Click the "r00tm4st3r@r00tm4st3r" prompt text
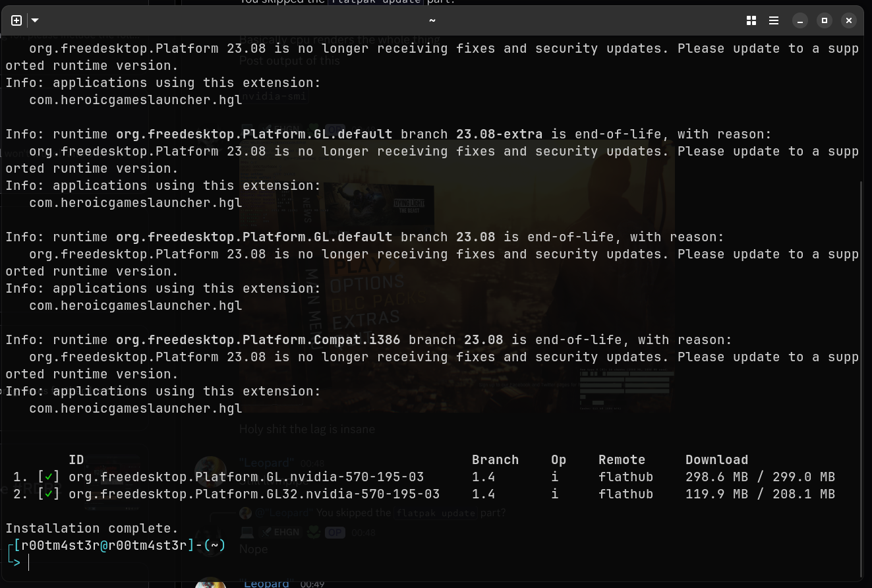872x588 pixels. click(x=104, y=545)
